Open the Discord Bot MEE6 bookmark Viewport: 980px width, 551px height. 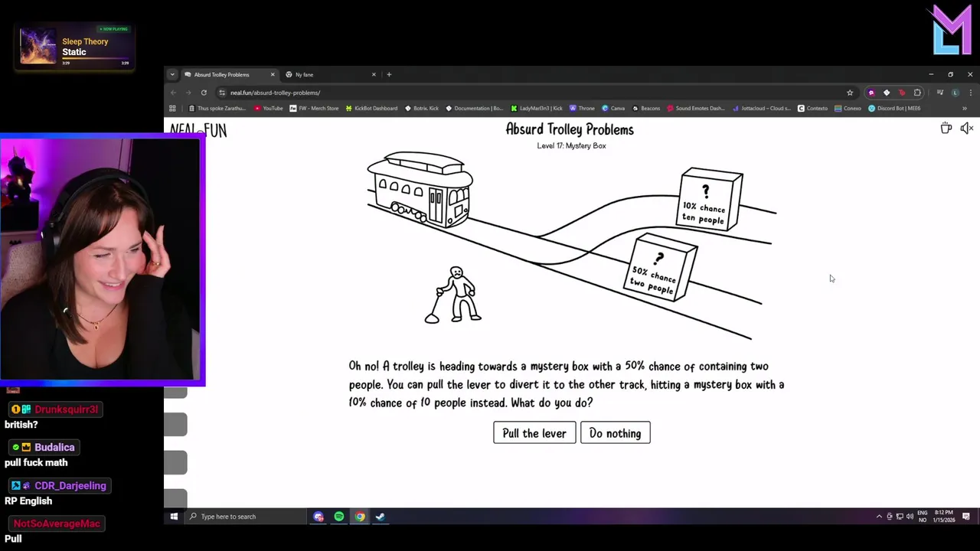point(894,108)
